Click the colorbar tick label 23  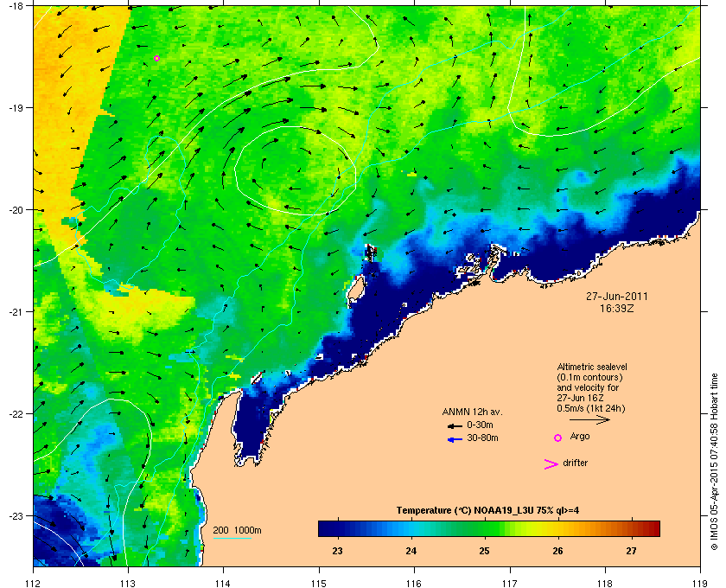coord(338,551)
